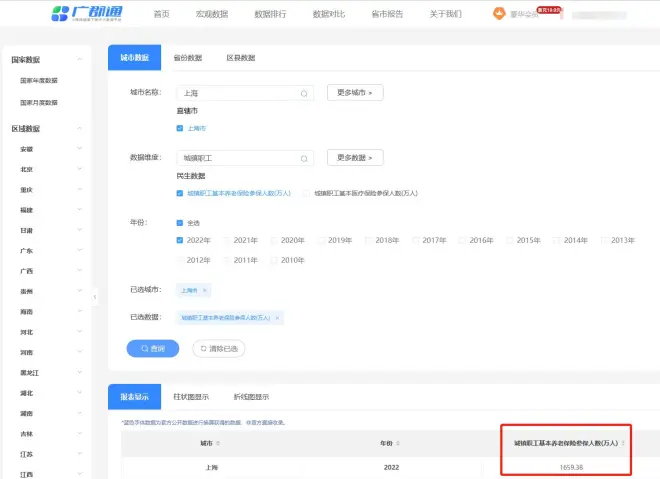Expand the 安徽 region in sidebar
Image resolution: width=660 pixels, height=479 pixels.
pyautogui.click(x=79, y=149)
